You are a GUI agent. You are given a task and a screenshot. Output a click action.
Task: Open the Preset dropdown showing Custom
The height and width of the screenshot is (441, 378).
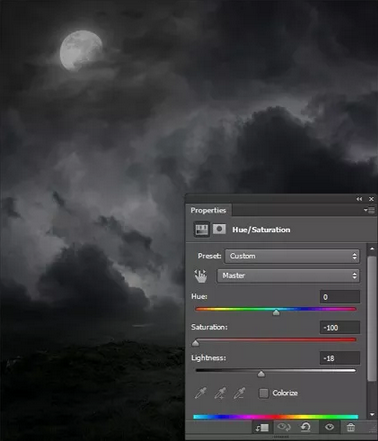point(292,256)
